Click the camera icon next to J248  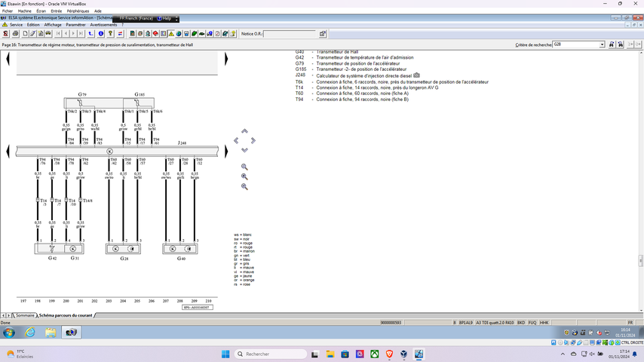click(416, 75)
